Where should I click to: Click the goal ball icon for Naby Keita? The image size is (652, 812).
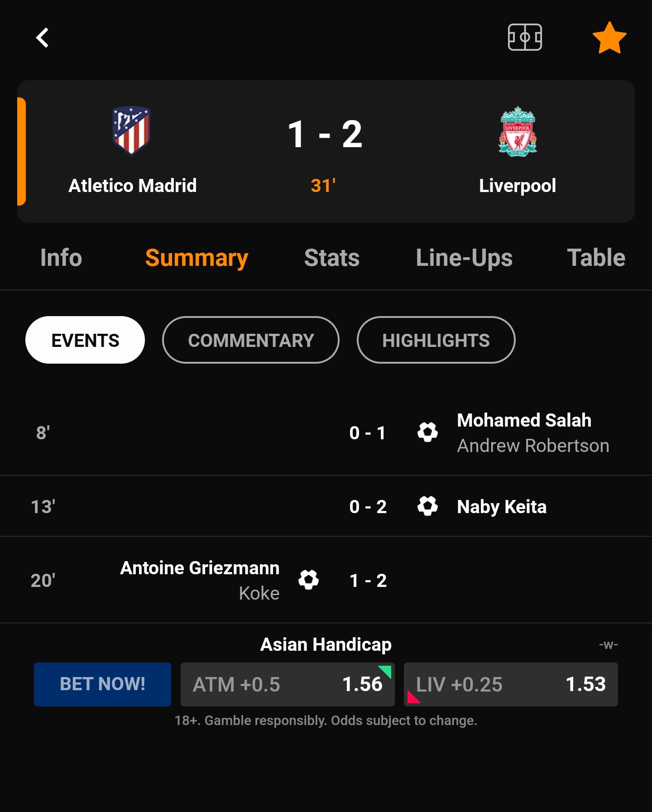(427, 506)
